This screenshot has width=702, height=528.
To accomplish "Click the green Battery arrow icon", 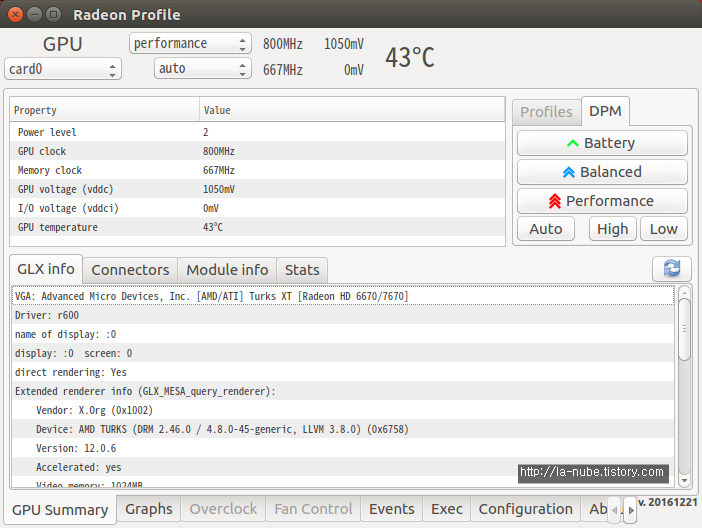I will coord(573,144).
